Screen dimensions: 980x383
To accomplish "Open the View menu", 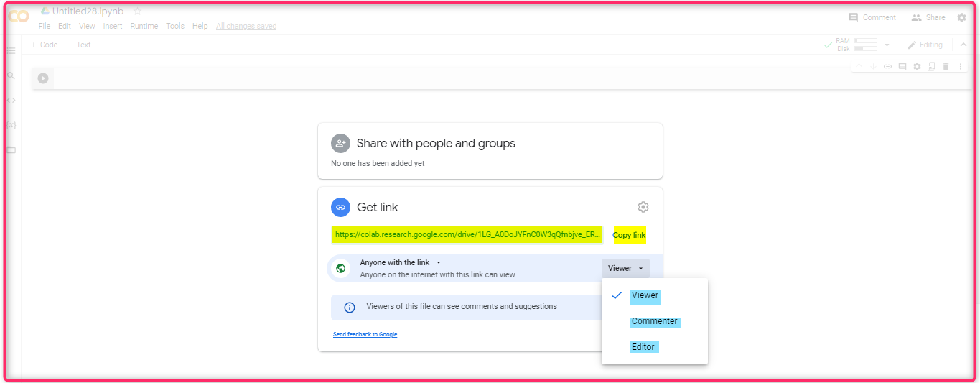I will pos(87,26).
